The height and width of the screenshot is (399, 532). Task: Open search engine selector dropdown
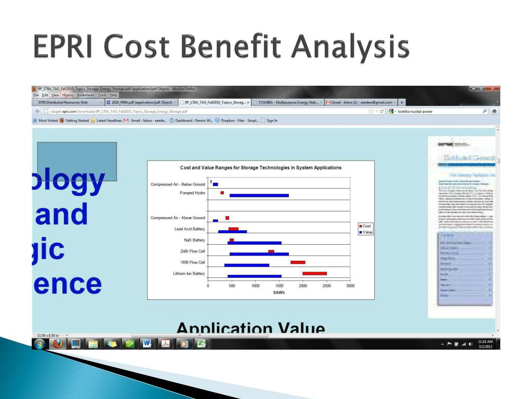(392, 111)
